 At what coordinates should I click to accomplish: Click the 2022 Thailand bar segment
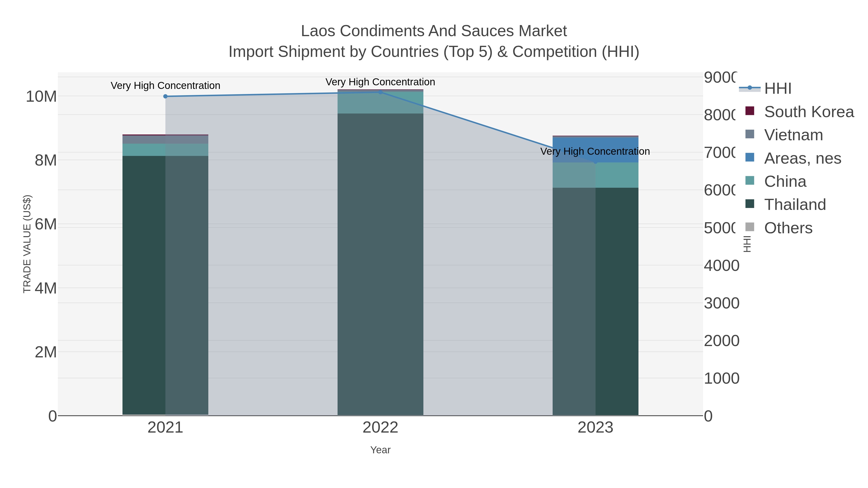click(x=380, y=264)
